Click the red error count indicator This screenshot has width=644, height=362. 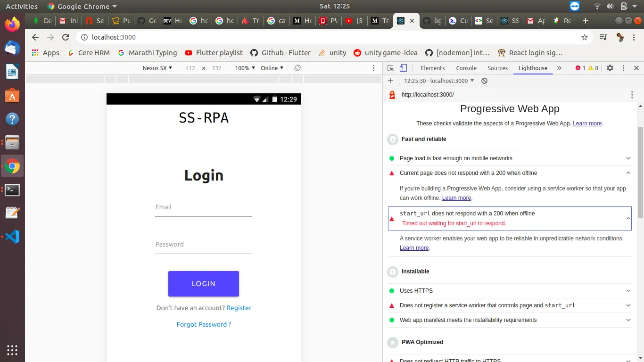coord(580,68)
